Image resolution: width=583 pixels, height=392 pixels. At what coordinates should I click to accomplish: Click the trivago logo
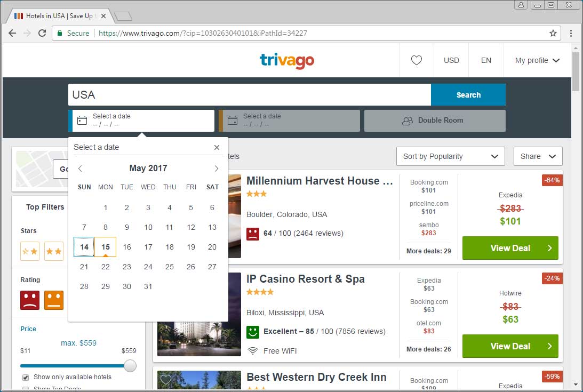(286, 60)
